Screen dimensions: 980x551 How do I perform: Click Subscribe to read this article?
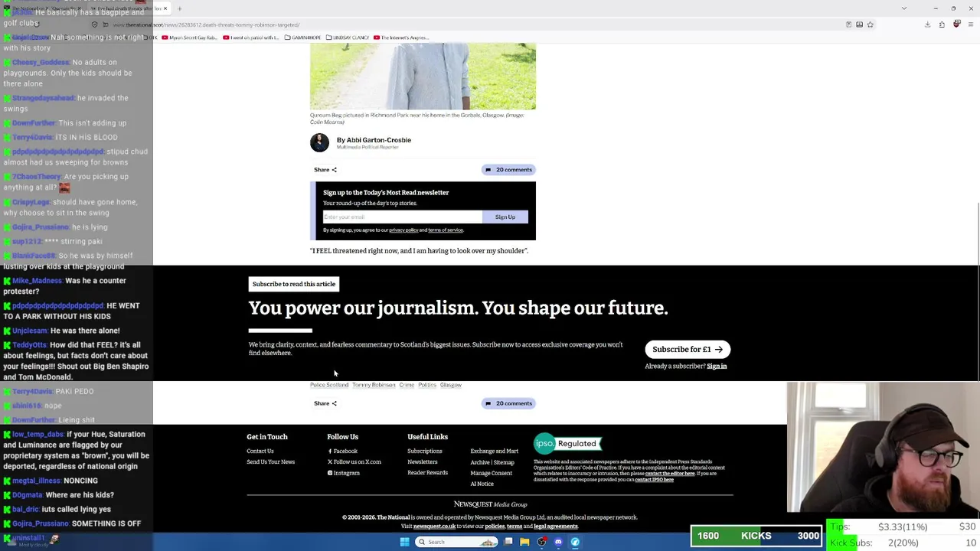click(x=294, y=284)
